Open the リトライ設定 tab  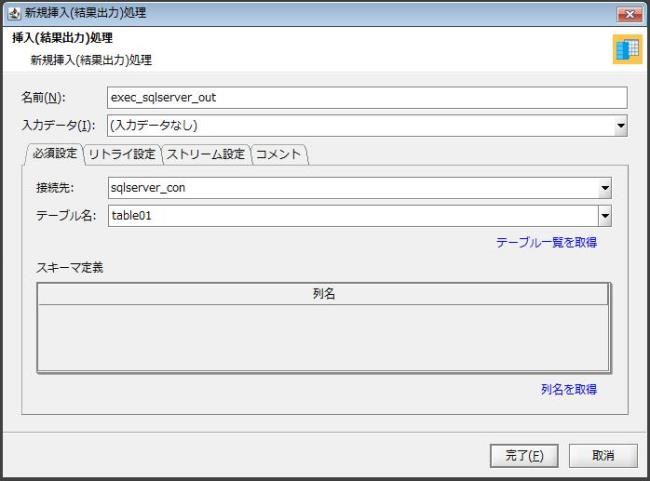[x=121, y=154]
